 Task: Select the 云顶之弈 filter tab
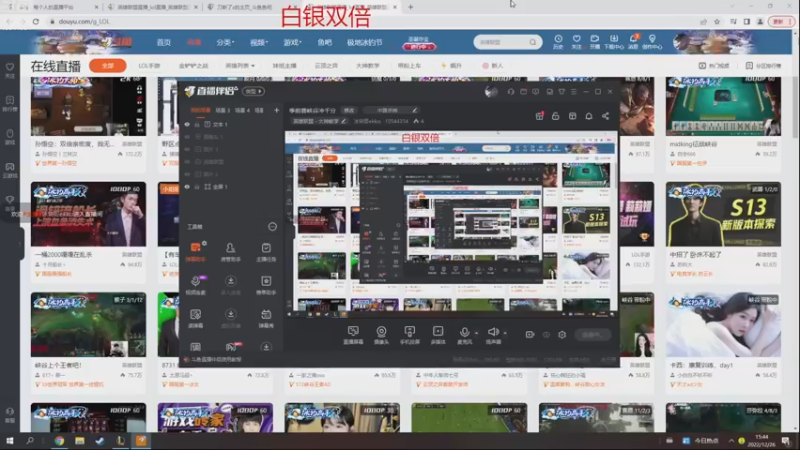[326, 66]
